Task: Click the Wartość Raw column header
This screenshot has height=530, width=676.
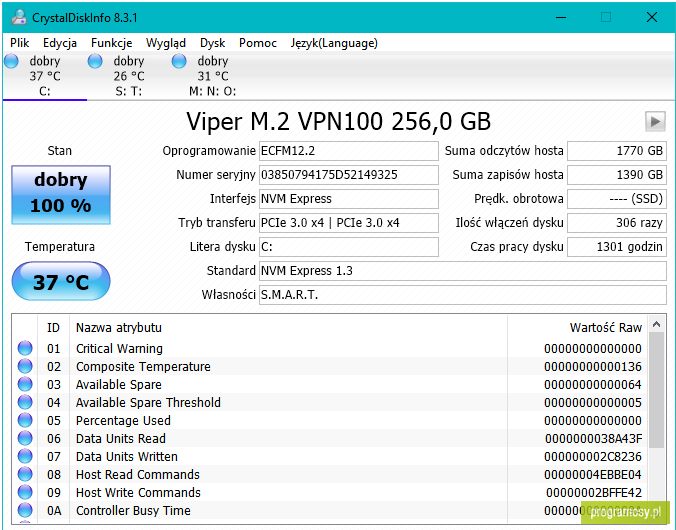Action: pos(578,328)
